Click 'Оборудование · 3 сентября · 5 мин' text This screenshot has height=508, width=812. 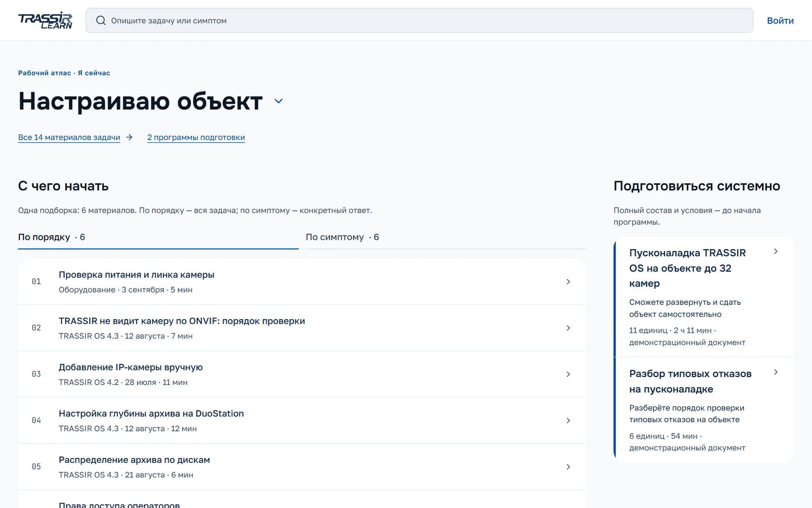pyautogui.click(x=125, y=290)
